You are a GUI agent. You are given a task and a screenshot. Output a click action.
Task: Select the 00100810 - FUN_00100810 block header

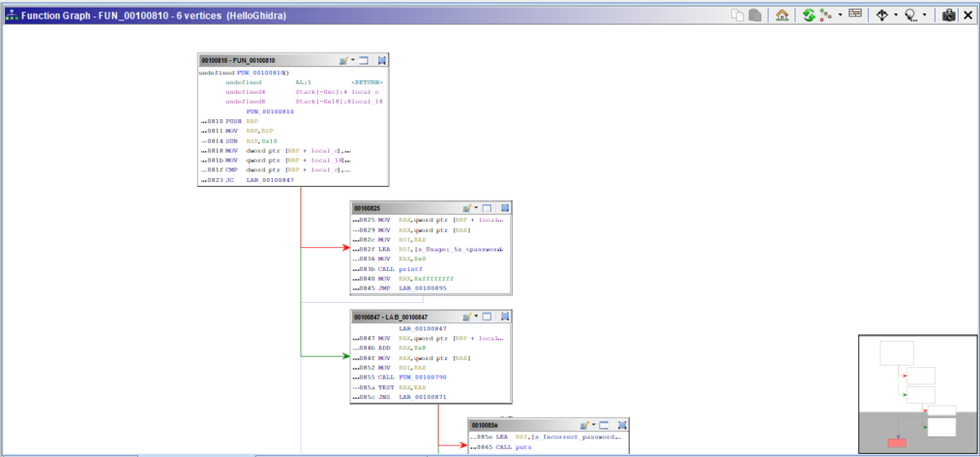[292, 60]
